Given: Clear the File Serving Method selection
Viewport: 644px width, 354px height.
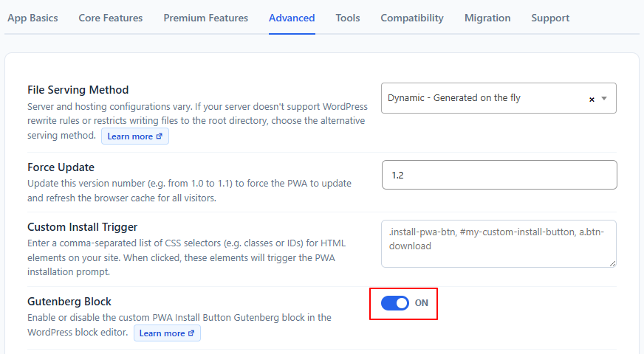Looking at the screenshot, I should (x=592, y=100).
